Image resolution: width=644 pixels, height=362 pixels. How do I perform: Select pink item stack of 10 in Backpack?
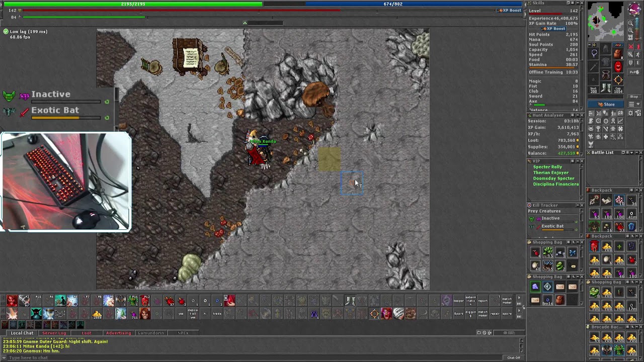pos(619,200)
